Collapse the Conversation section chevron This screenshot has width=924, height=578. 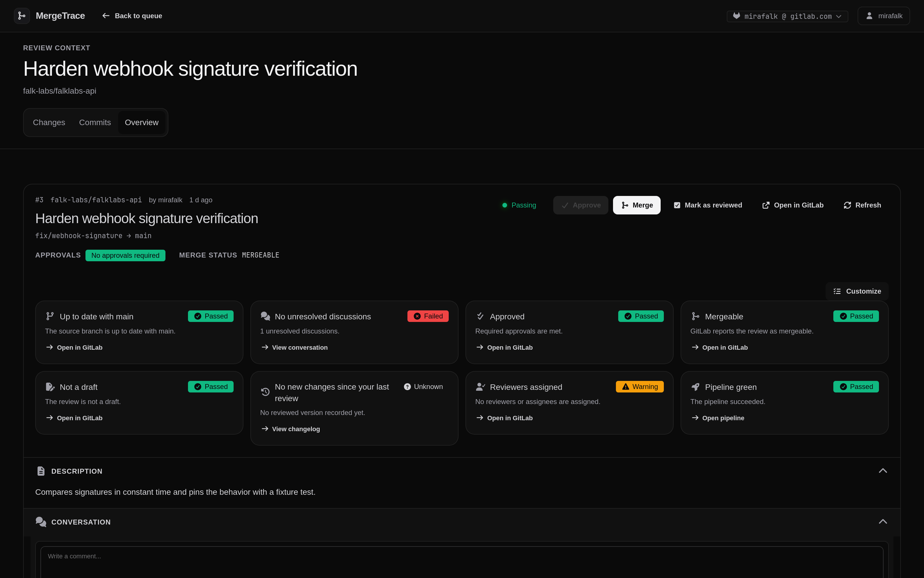point(883,521)
